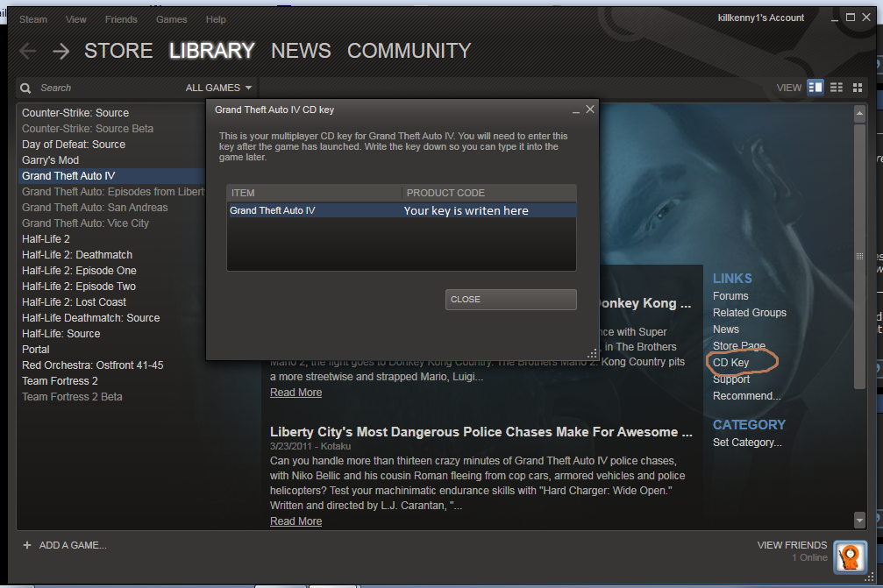This screenshot has width=883, height=588.
Task: Switch to detail list view icon
Action: pyautogui.click(x=815, y=88)
